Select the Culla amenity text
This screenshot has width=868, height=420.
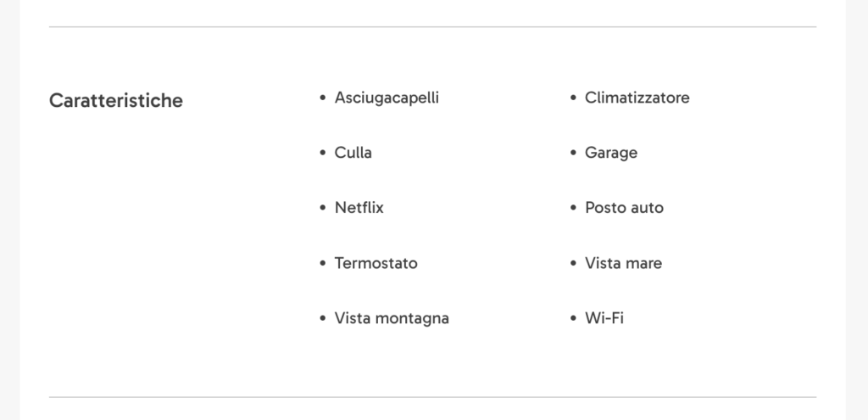(x=353, y=153)
